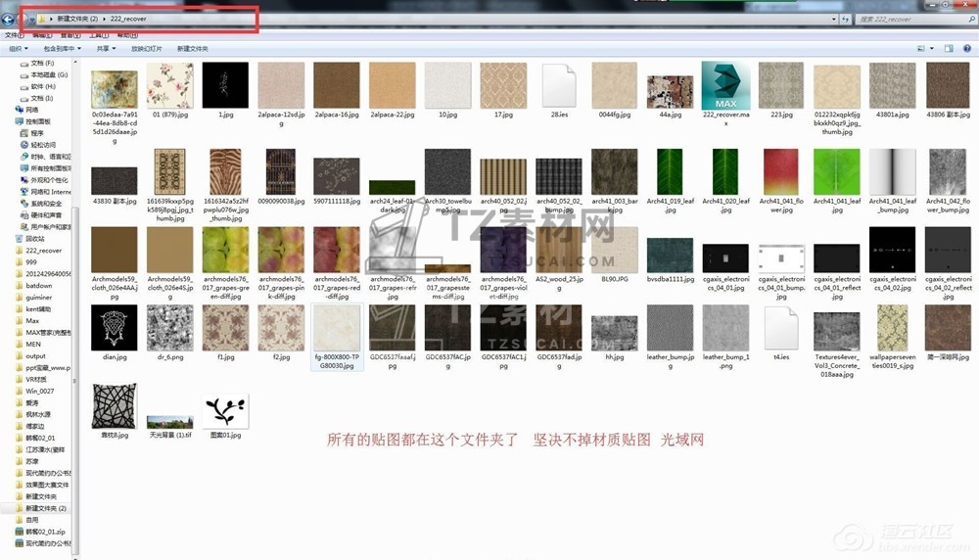Open the recent locations arrow beside the forward button
Screen dimensions: 979x560
(x=32, y=20)
